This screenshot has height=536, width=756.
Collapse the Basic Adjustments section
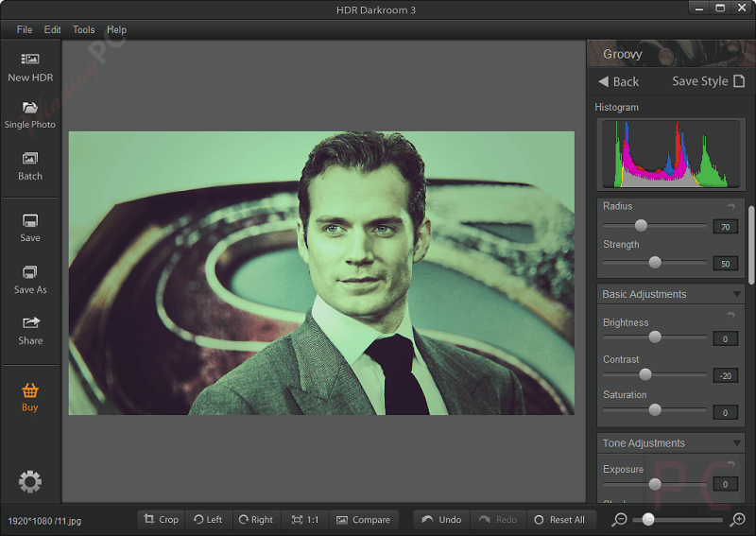[737, 295]
